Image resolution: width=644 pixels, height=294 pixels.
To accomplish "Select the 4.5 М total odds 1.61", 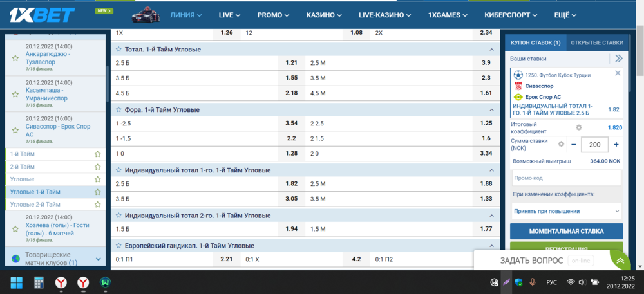I will tap(486, 93).
